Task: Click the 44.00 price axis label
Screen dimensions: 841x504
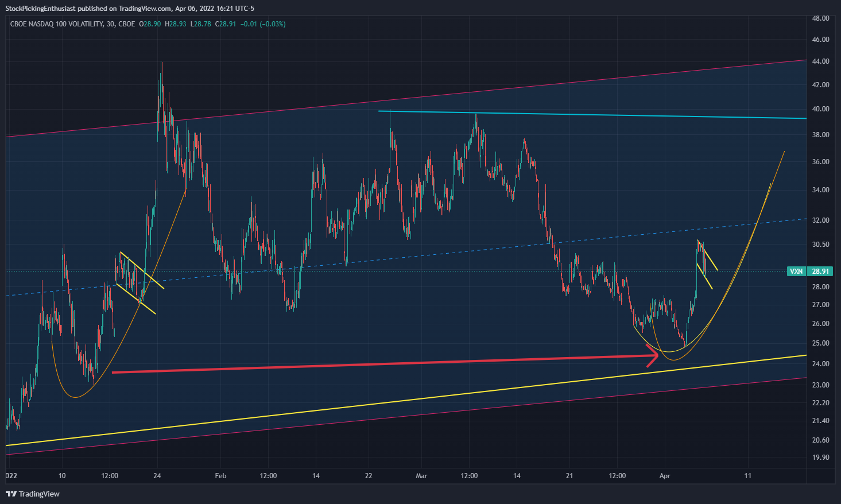Action: [821, 61]
